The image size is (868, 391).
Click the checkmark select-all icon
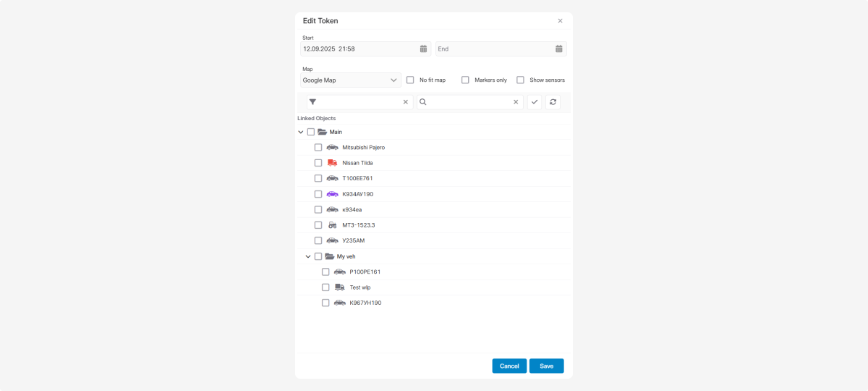[535, 102]
